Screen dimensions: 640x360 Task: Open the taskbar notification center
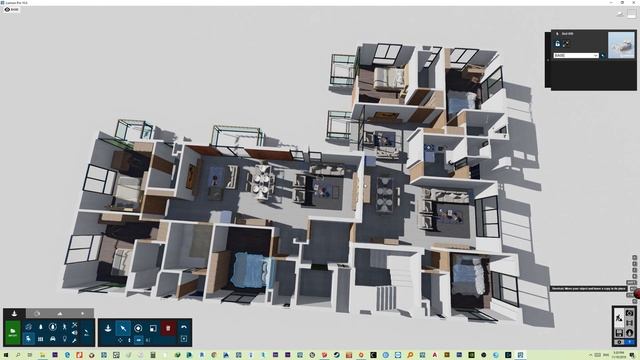(632, 355)
